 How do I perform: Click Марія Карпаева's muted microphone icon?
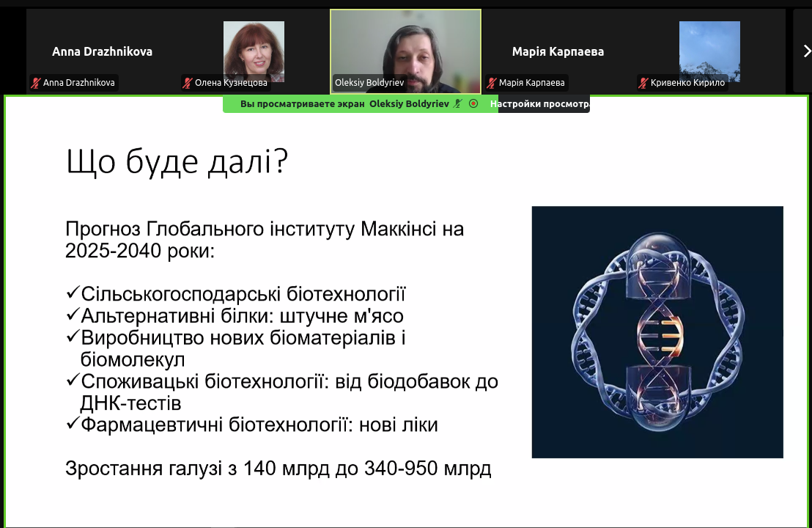click(492, 83)
